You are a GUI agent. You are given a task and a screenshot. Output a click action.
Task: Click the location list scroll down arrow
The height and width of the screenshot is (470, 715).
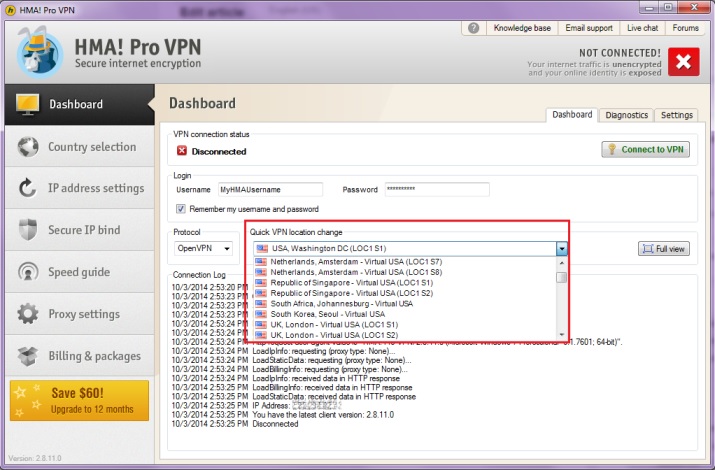[562, 335]
